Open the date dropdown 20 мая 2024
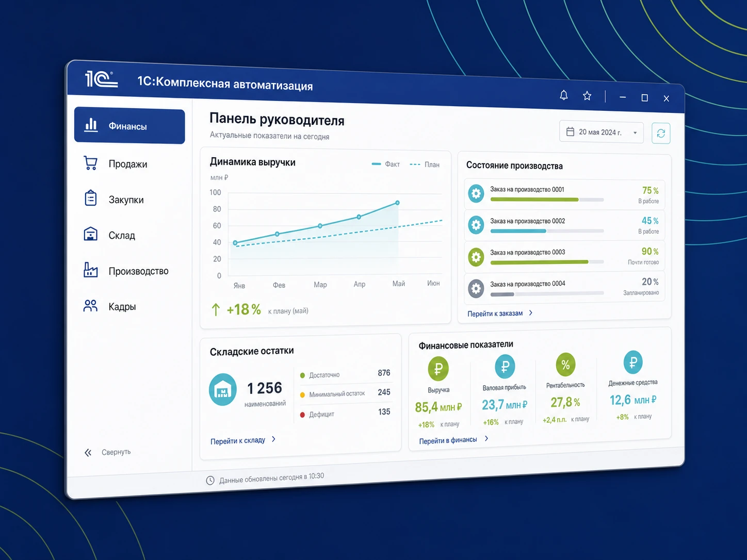This screenshot has height=560, width=747. (602, 132)
